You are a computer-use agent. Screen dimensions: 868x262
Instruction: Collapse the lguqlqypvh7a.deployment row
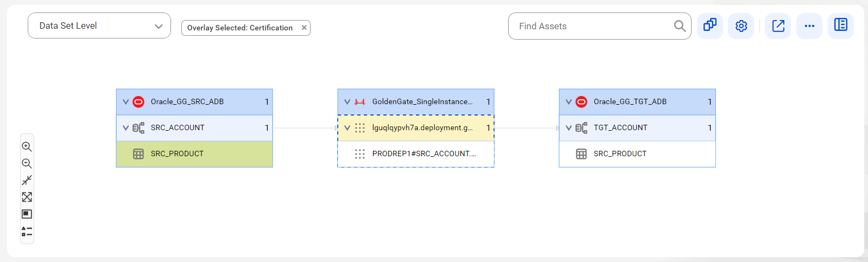click(x=347, y=128)
